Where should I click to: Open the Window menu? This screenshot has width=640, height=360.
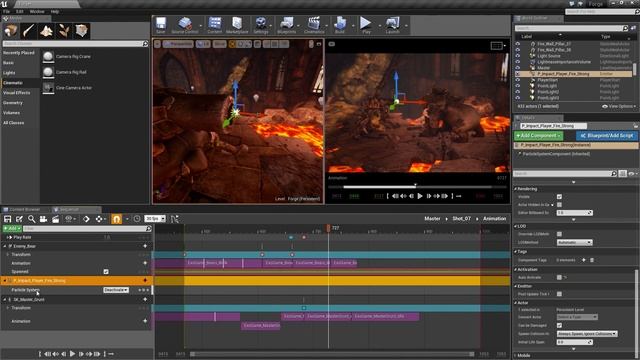coord(37,11)
